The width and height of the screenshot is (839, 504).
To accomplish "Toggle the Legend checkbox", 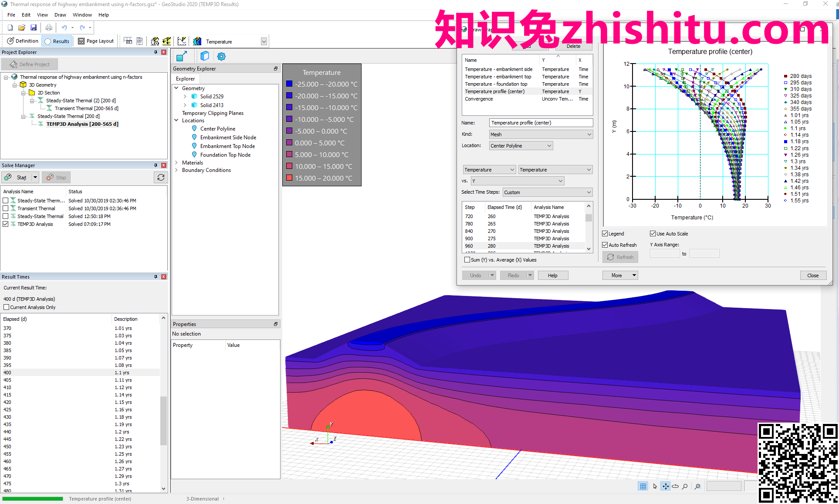I will coord(605,234).
